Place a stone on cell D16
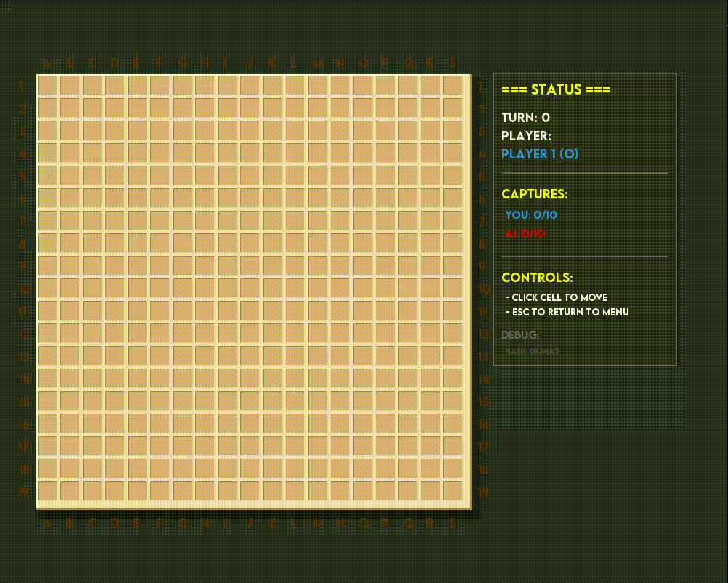 click(x=115, y=423)
